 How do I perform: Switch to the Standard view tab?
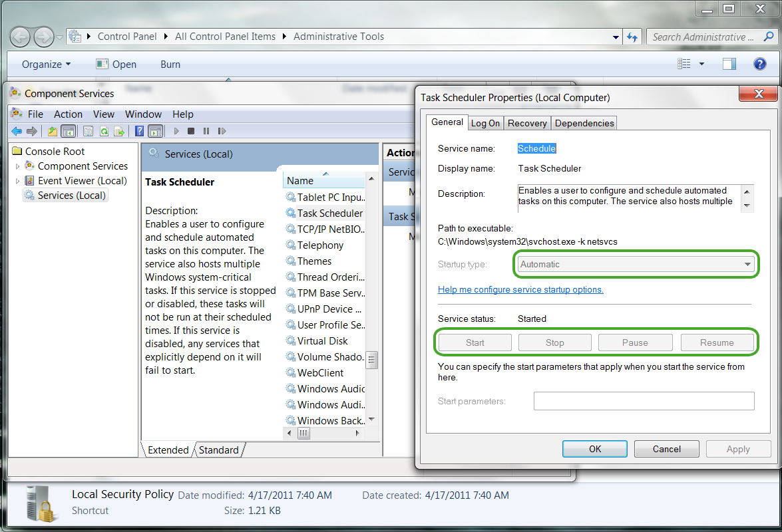(219, 450)
